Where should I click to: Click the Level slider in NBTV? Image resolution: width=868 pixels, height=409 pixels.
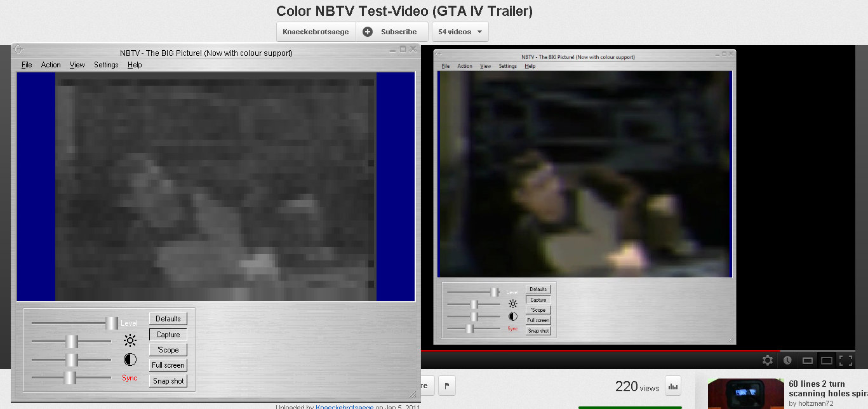click(75, 323)
